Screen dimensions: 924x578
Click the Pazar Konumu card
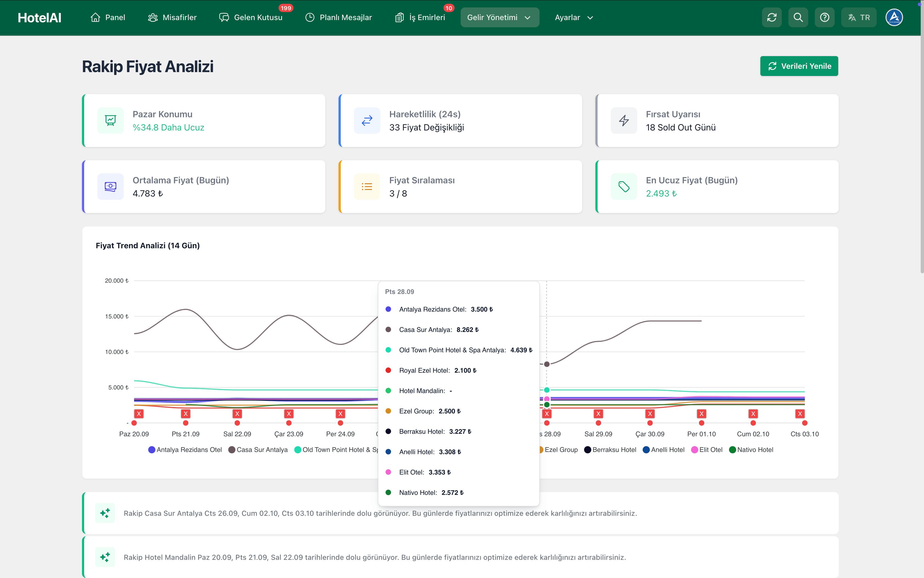tap(204, 121)
